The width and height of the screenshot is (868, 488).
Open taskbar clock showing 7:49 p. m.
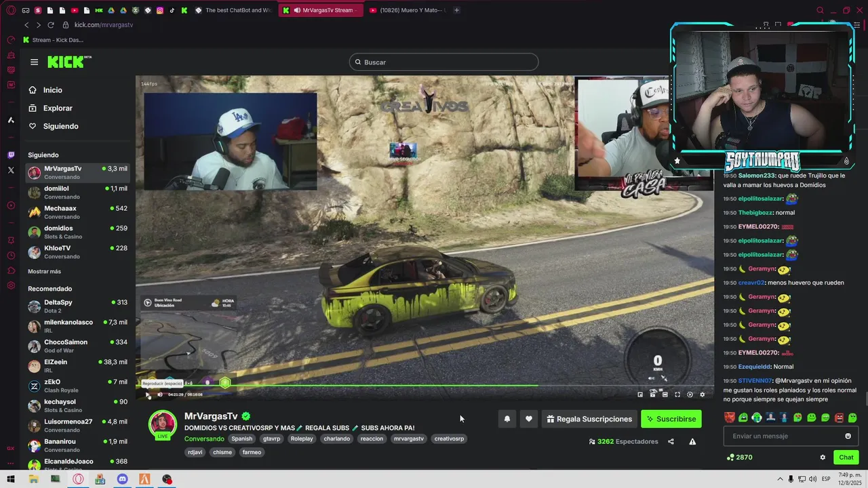pyautogui.click(x=850, y=479)
